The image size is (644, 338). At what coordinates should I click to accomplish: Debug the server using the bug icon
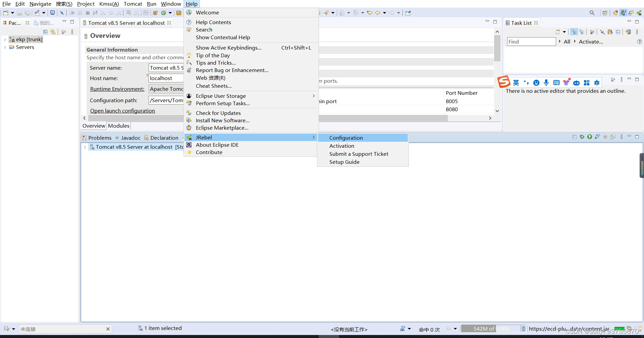[582, 137]
